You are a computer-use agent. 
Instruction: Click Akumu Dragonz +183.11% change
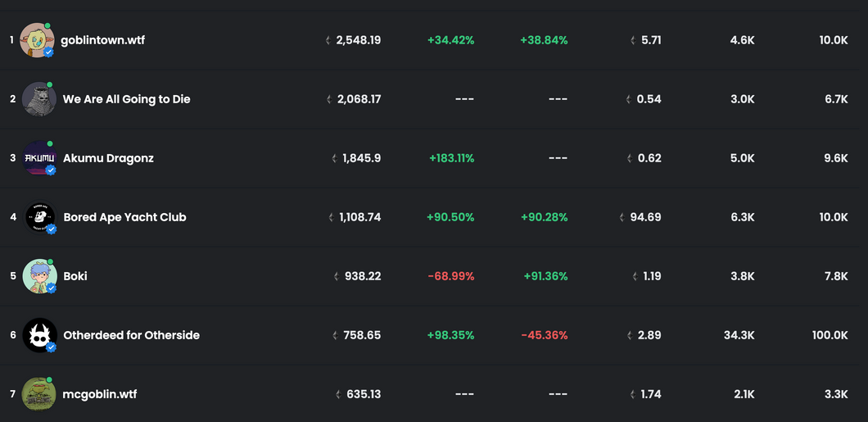click(x=452, y=158)
